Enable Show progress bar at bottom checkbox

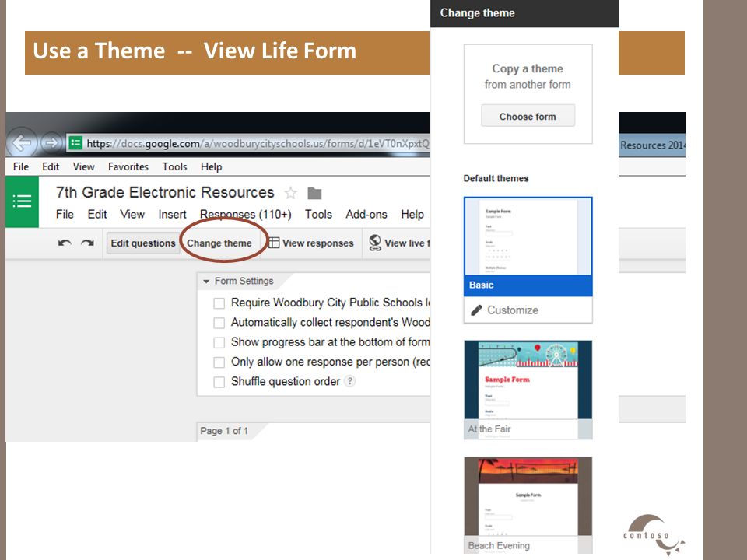point(219,343)
